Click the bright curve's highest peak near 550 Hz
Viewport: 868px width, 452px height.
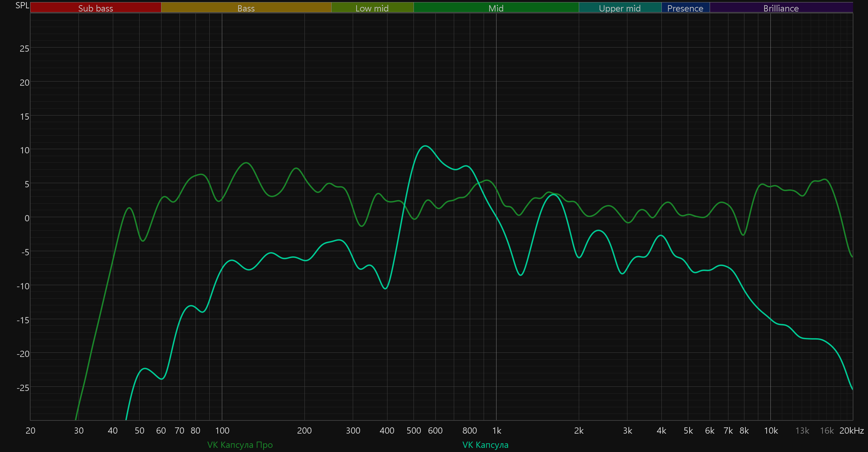click(x=425, y=146)
